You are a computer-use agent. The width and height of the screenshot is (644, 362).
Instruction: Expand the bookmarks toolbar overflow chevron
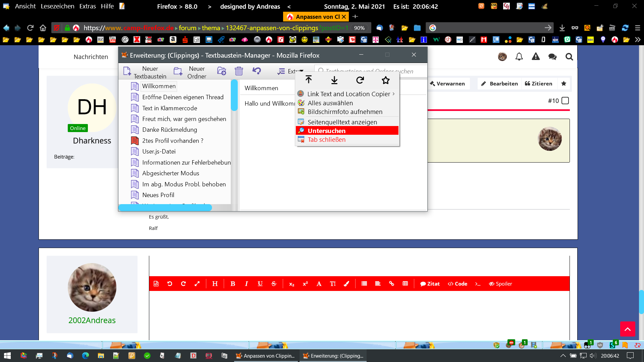638,40
